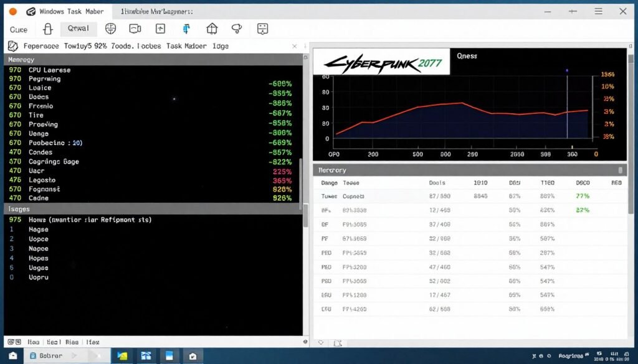Open the home package icon on the toolbar
638x364 pixels.
pos(212,29)
